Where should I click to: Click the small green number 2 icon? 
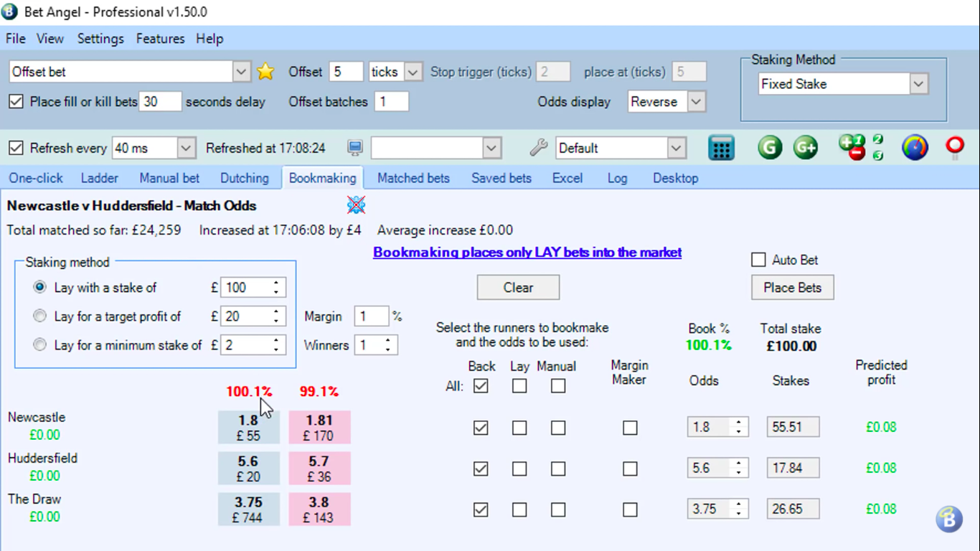coord(878,139)
